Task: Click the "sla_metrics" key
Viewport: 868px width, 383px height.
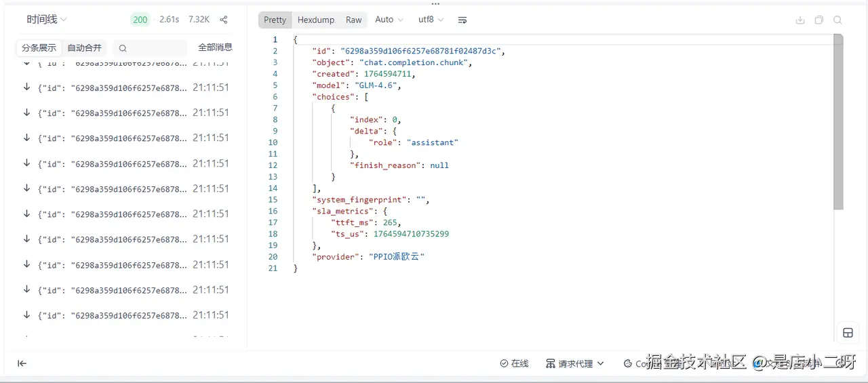Action: [342, 211]
